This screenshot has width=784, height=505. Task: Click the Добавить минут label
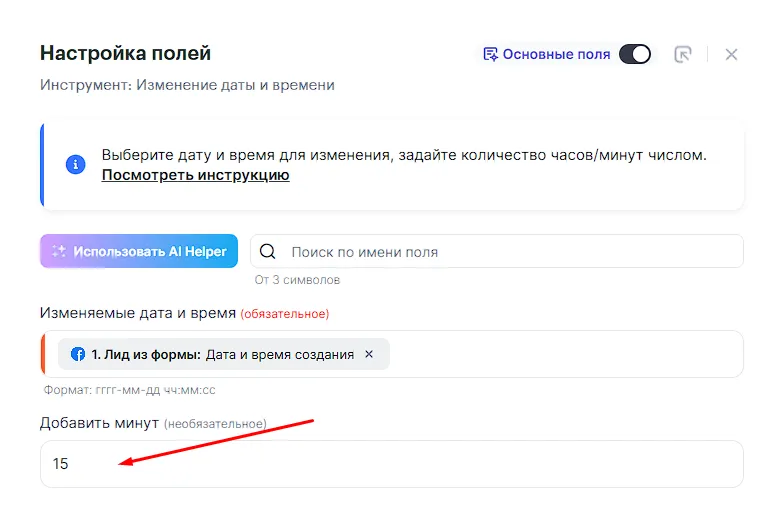click(x=100, y=423)
